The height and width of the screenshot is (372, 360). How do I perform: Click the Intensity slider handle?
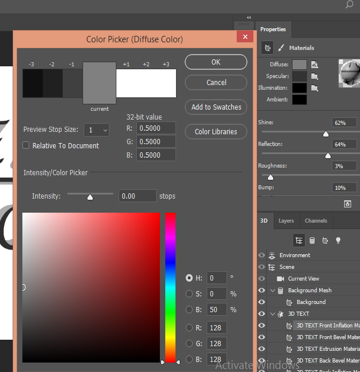point(90,197)
